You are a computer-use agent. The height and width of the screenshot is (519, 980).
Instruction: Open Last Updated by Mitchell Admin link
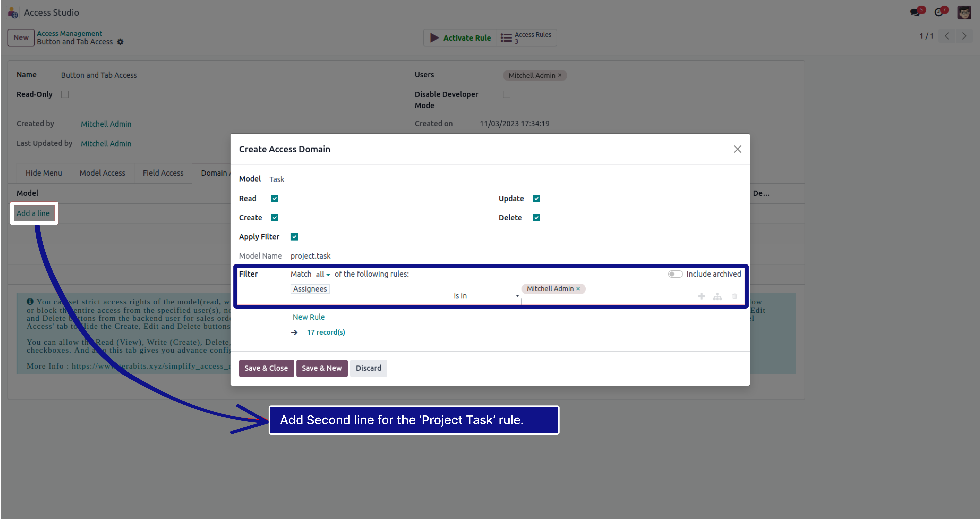[106, 144]
